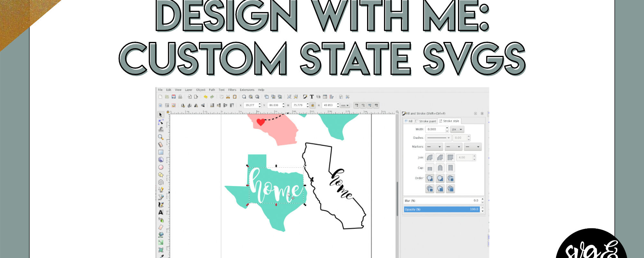644x258 pixels.
Task: Select the Spray tool
Action: [161, 220]
